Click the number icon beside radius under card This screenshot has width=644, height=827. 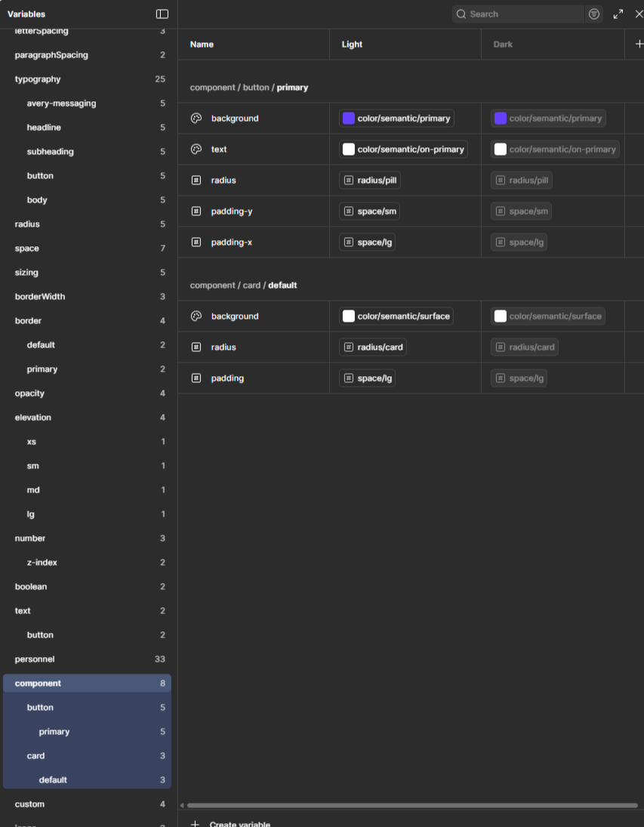[x=196, y=347]
